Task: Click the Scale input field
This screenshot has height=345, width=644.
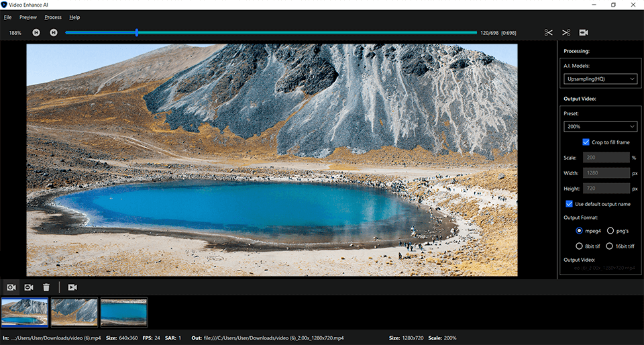Action: coord(606,157)
